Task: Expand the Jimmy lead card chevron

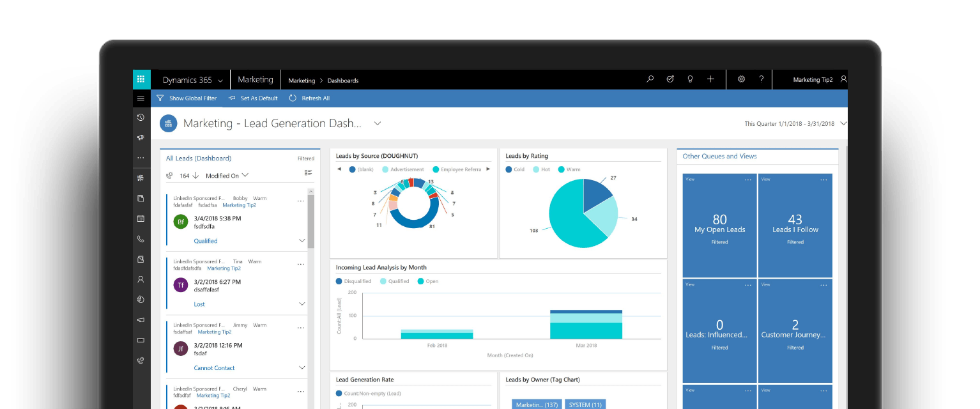Action: tap(302, 368)
